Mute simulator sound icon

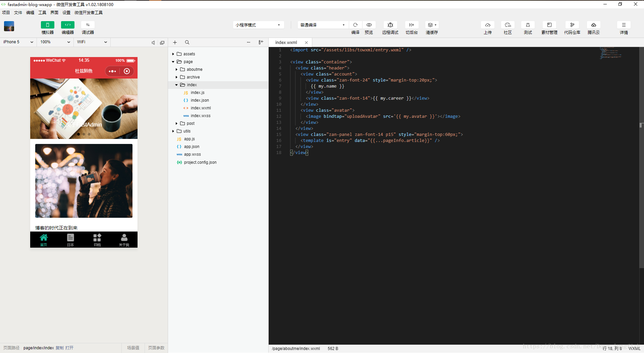(153, 43)
